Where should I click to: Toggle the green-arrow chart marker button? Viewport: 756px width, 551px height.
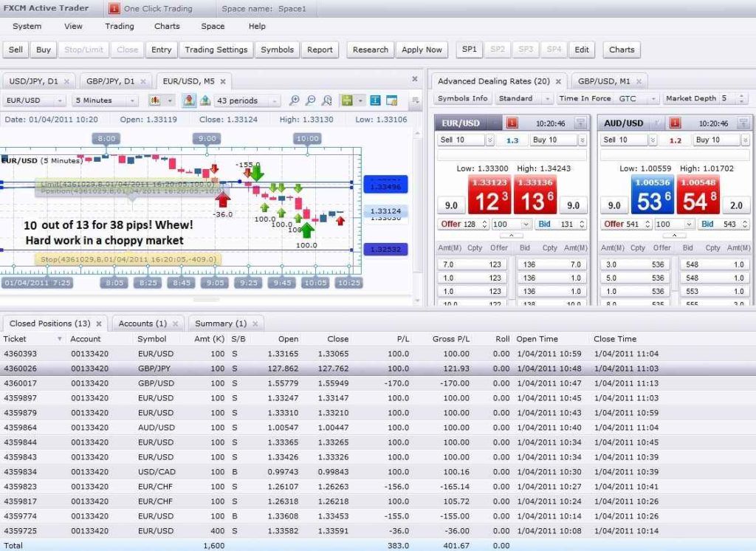(205, 100)
